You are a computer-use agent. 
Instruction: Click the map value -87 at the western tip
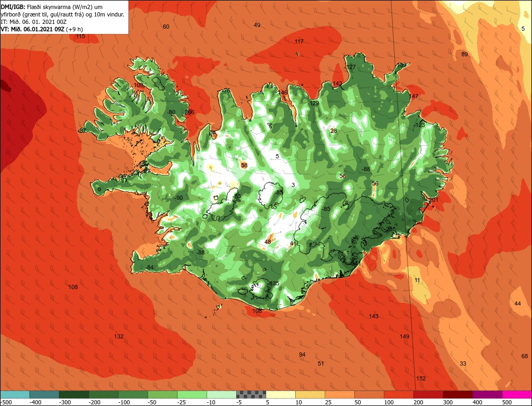82,131
